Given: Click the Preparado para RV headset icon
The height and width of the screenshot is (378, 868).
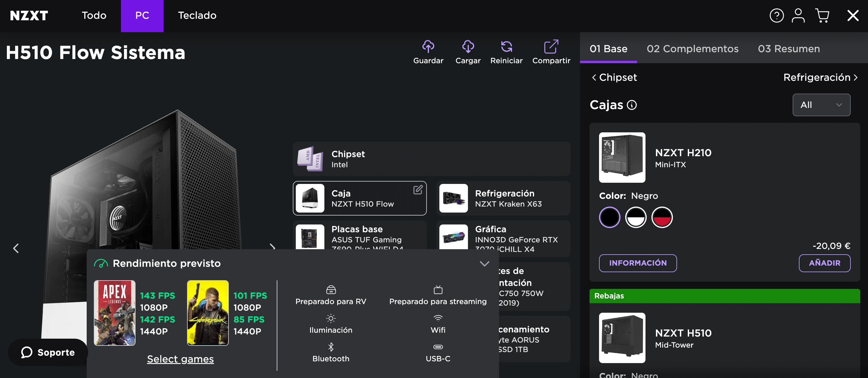Looking at the screenshot, I should 331,290.
